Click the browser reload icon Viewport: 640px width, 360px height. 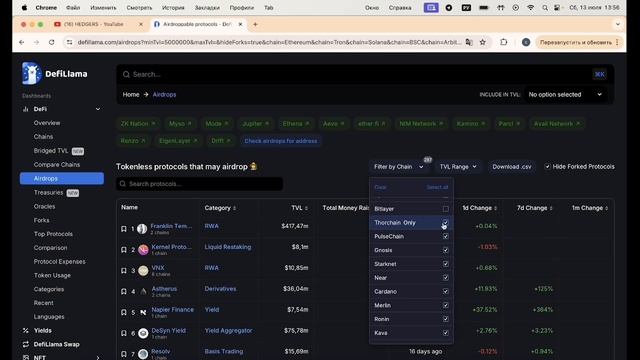click(51, 42)
